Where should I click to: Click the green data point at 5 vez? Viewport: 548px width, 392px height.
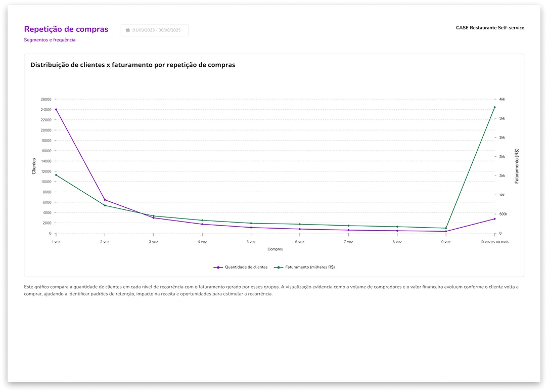point(251,223)
